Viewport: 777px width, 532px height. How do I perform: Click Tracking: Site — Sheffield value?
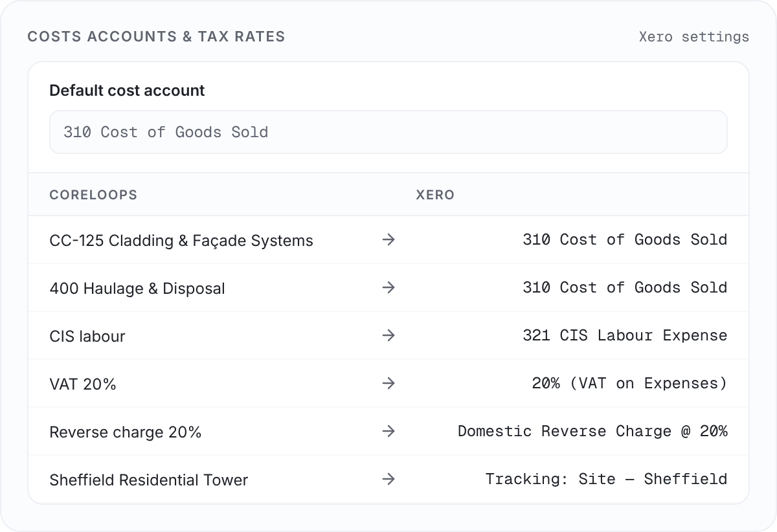click(607, 479)
